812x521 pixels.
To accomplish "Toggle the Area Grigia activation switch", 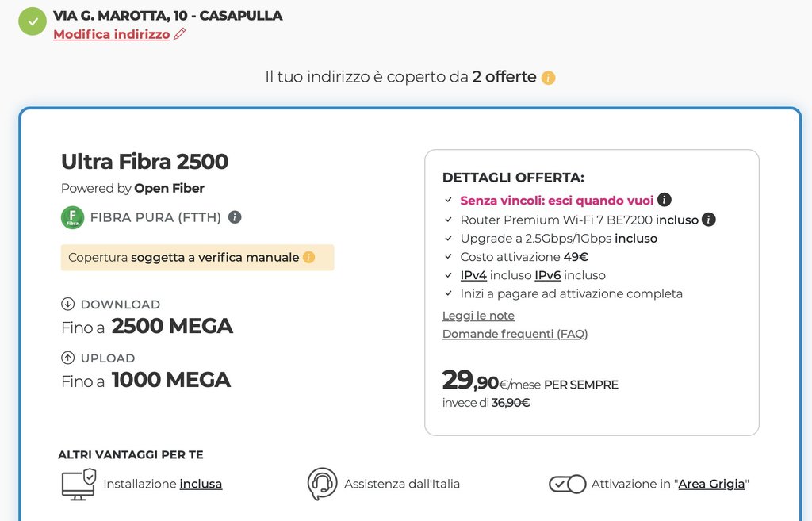I will coord(567,484).
